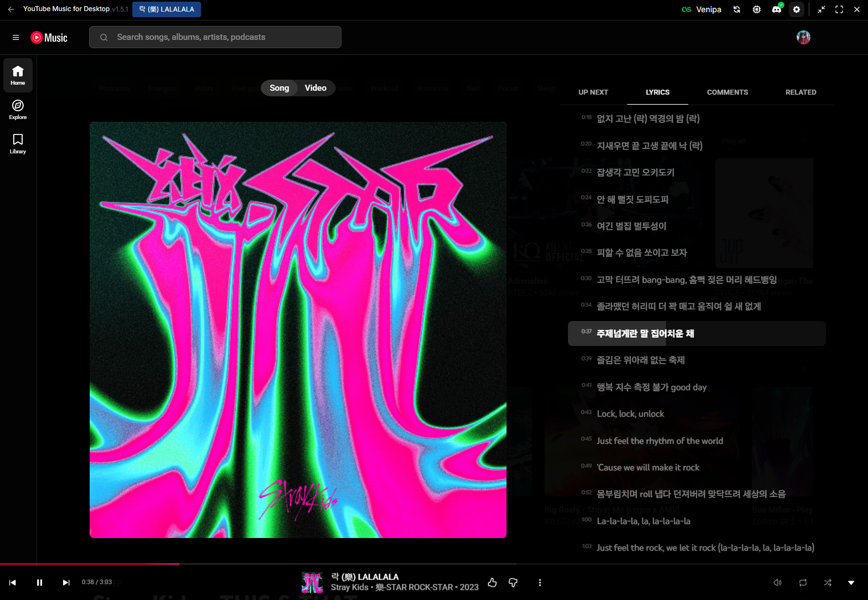
Task: Go back with the title bar arrow
Action: point(11,9)
